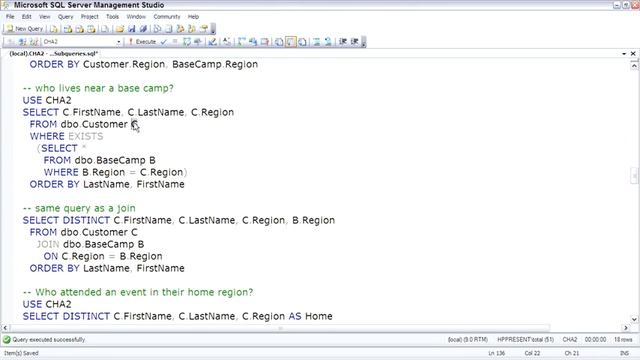Click the horizontal scrollbar left arrow
Image resolution: width=640 pixels, height=360 pixels.
click(5, 328)
